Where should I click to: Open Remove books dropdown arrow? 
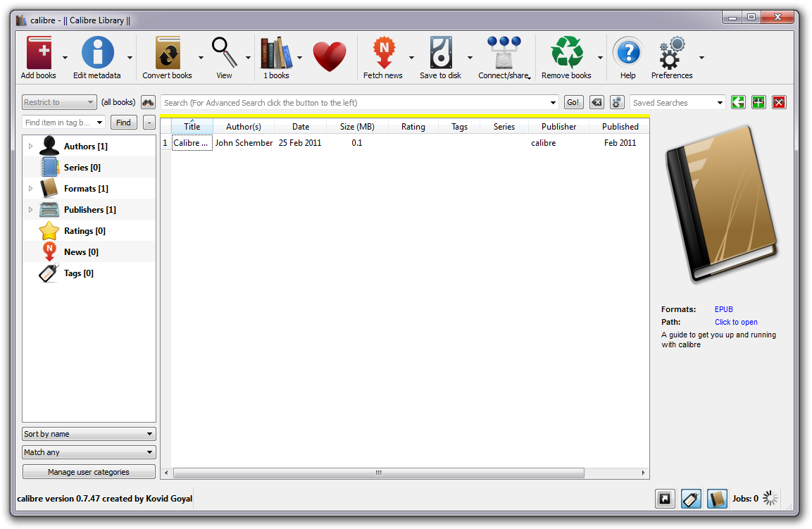[x=600, y=58]
